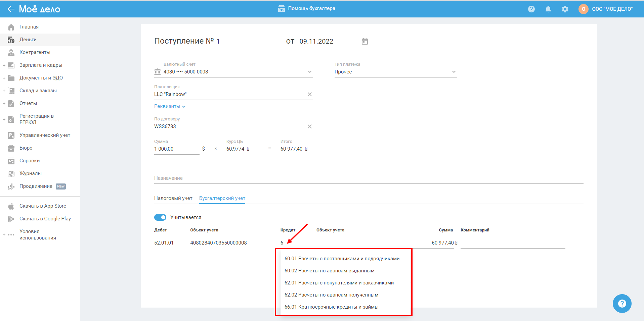Open Помощь бухгалтера link
The image size is (644, 321).
click(x=306, y=8)
